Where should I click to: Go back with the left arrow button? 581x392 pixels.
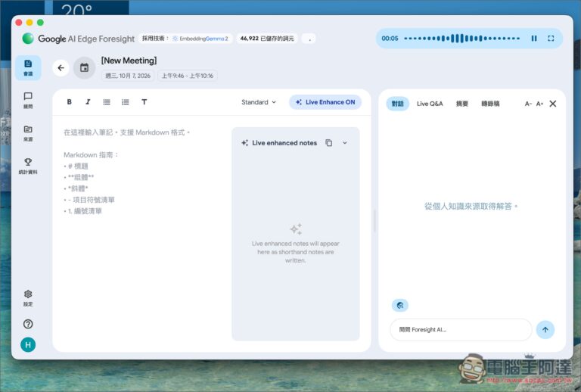pos(61,68)
